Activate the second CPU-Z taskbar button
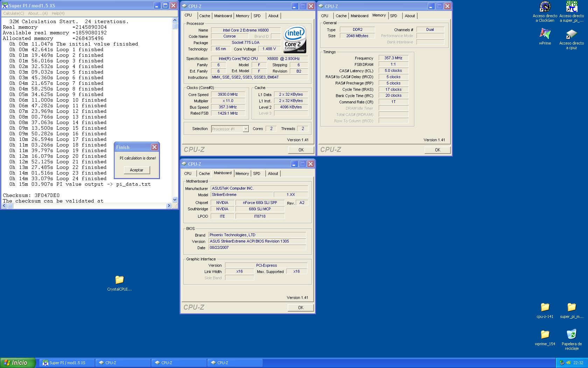This screenshot has width=588, height=368. 179,363
